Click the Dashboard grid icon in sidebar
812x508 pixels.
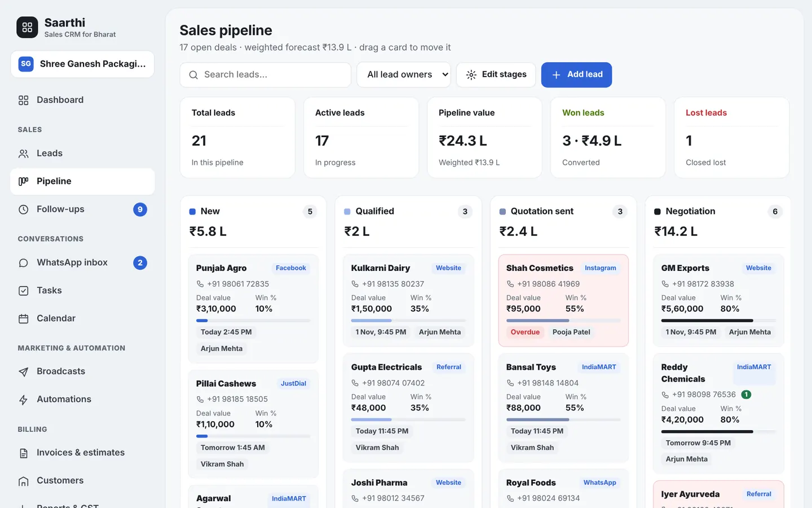point(23,100)
